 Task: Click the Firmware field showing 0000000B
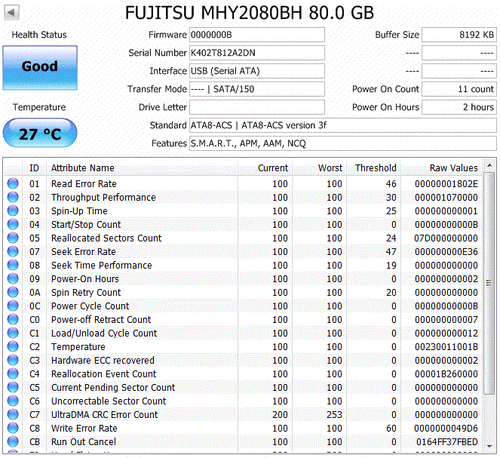pyautogui.click(x=257, y=35)
